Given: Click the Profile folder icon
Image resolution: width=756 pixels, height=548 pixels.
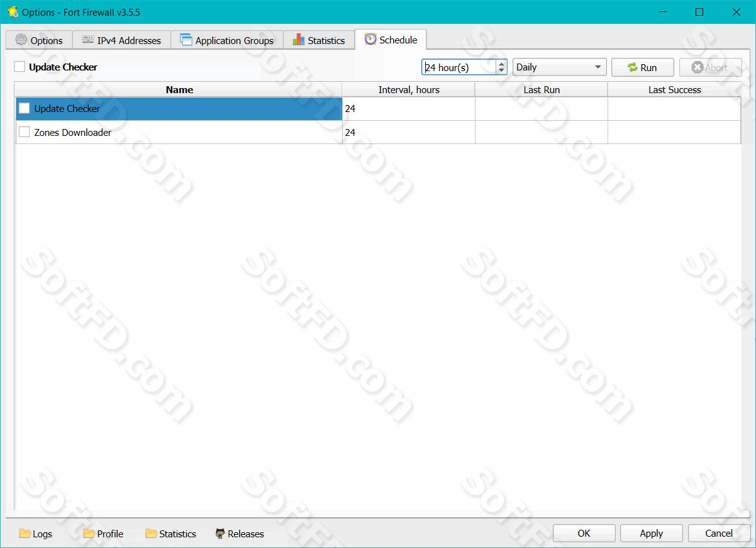Looking at the screenshot, I should [x=89, y=534].
